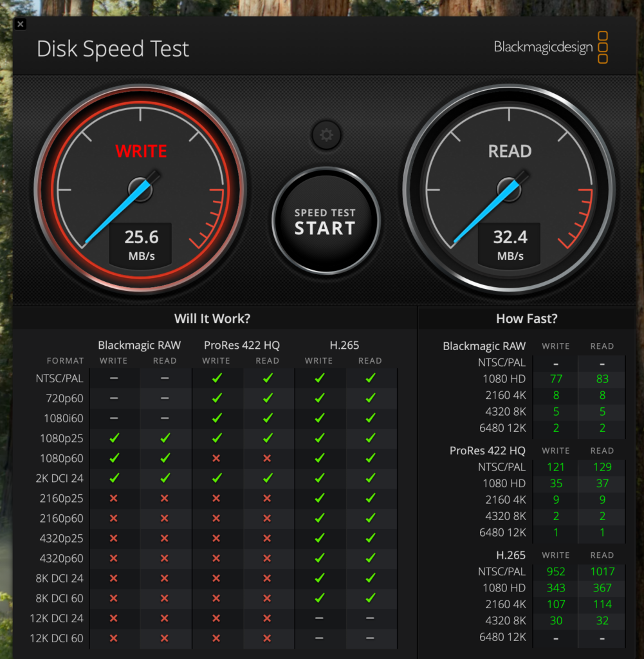Click the green check for 1080p25 Blackmagic RAW write

(x=114, y=438)
